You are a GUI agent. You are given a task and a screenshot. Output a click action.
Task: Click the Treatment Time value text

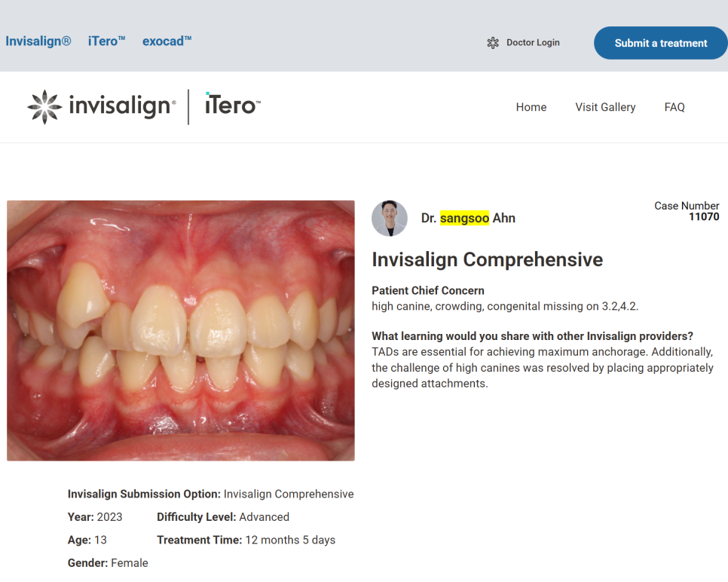point(290,540)
